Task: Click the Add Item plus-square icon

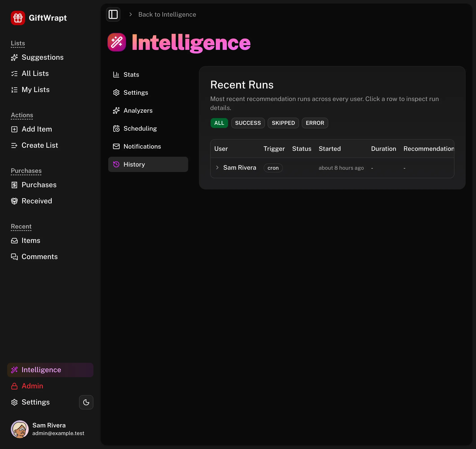Action: pos(14,129)
